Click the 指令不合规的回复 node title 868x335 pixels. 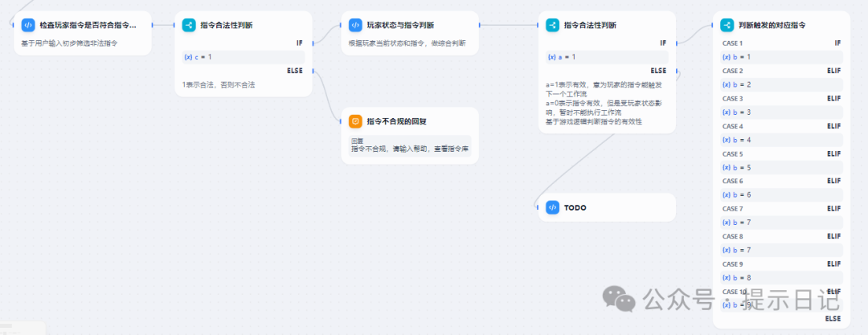[396, 121]
